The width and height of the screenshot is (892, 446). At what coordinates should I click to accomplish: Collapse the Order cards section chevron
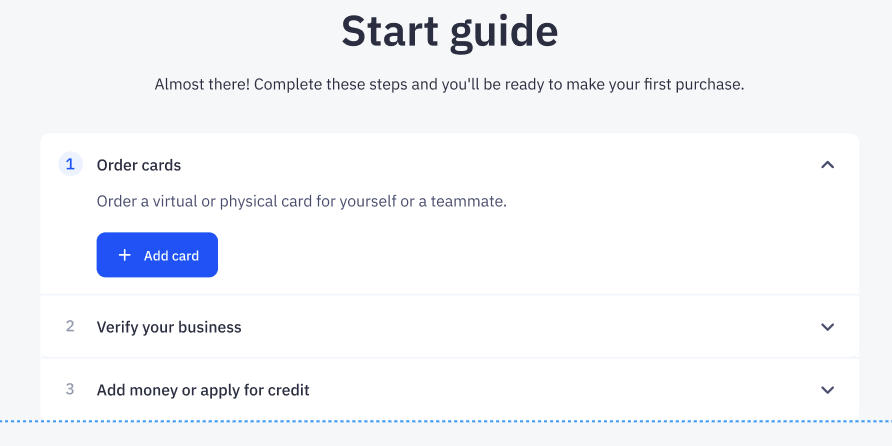pyautogui.click(x=827, y=165)
